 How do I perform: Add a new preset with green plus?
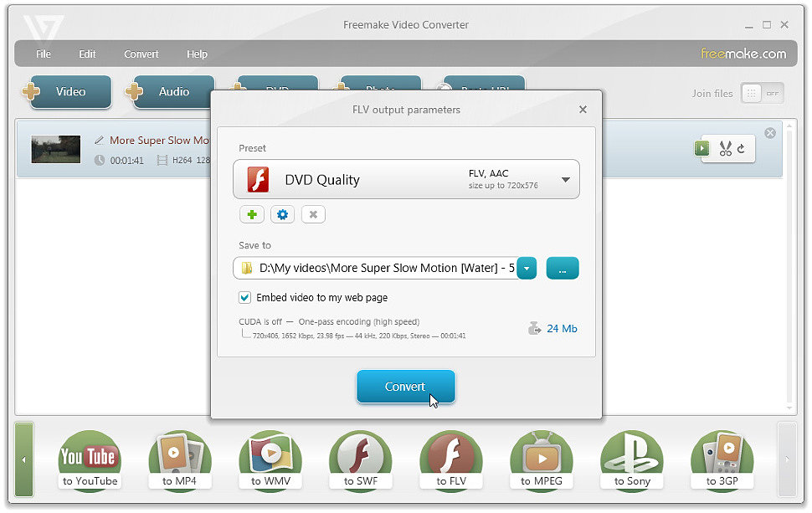[252, 214]
